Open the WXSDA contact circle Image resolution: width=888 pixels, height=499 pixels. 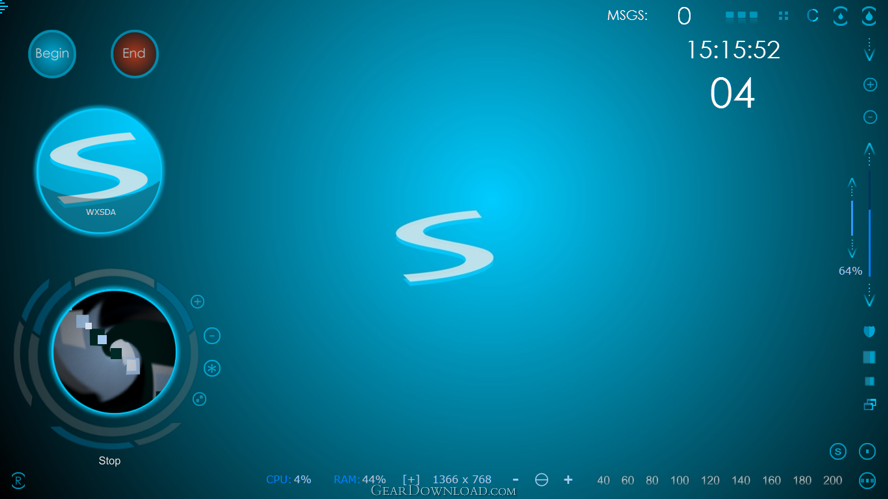click(x=100, y=170)
